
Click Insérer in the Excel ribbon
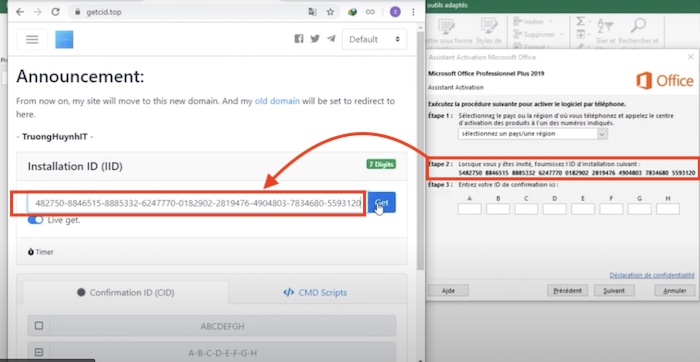529,21
